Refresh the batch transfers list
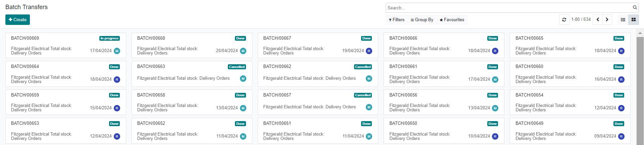This screenshot has height=145, width=644. pyautogui.click(x=564, y=20)
